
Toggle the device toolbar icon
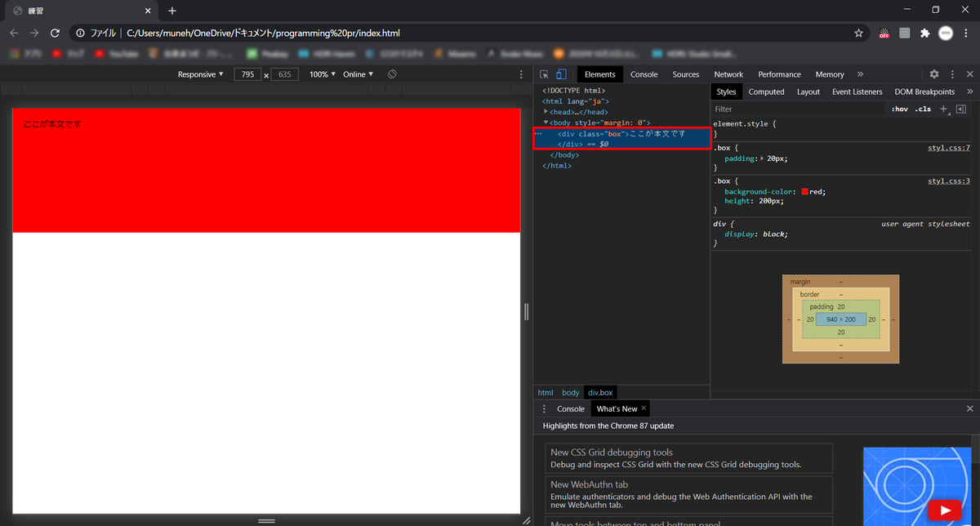(561, 74)
